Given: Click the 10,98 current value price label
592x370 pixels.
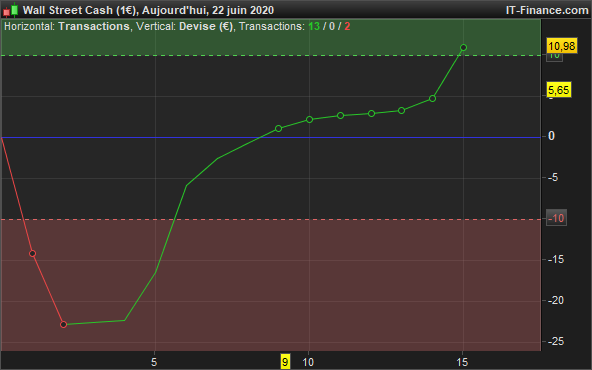Looking at the screenshot, I should coord(562,46).
